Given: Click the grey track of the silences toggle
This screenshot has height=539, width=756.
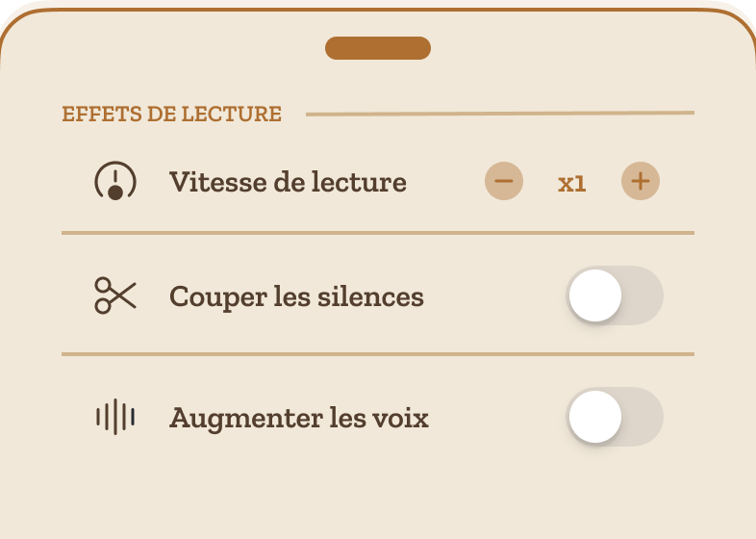Looking at the screenshot, I should [643, 295].
